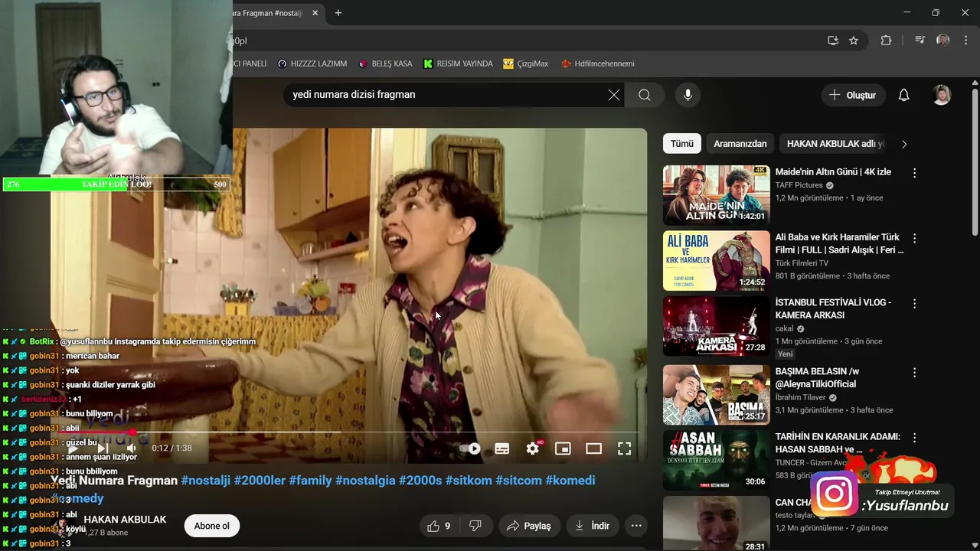This screenshot has width=980, height=551.
Task: Open options for Maide'nin Altın Günü video
Action: pyautogui.click(x=914, y=173)
